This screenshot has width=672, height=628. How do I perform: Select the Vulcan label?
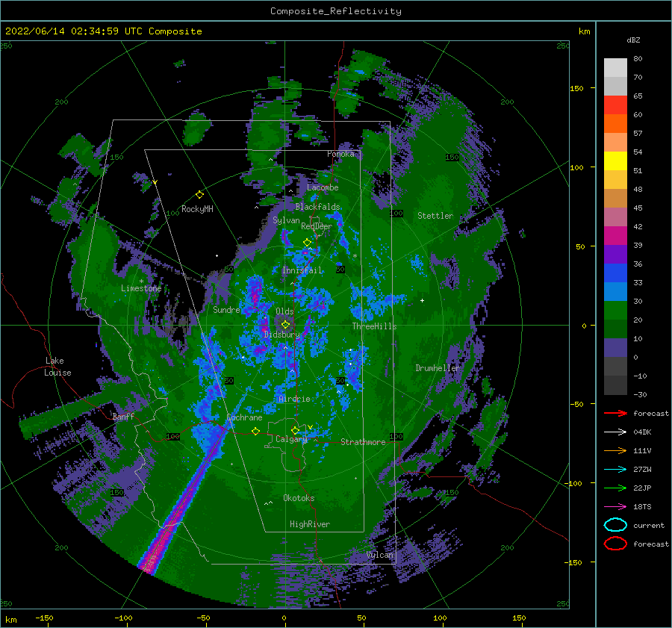pyautogui.click(x=379, y=555)
